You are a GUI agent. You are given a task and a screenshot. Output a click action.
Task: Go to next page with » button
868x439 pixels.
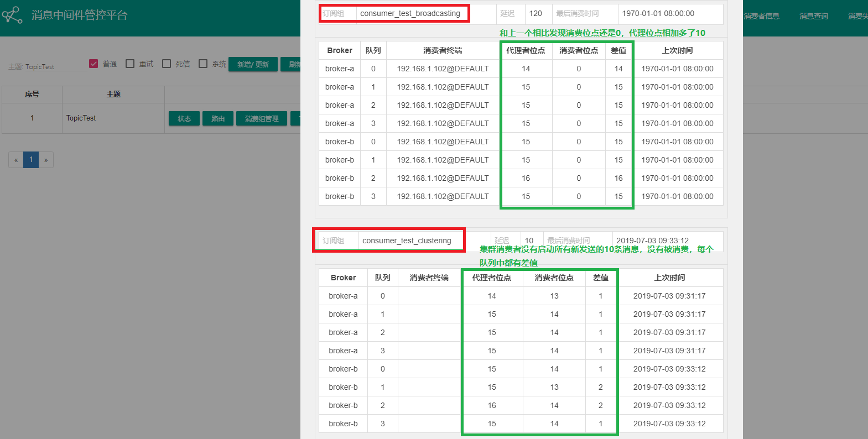(46, 160)
